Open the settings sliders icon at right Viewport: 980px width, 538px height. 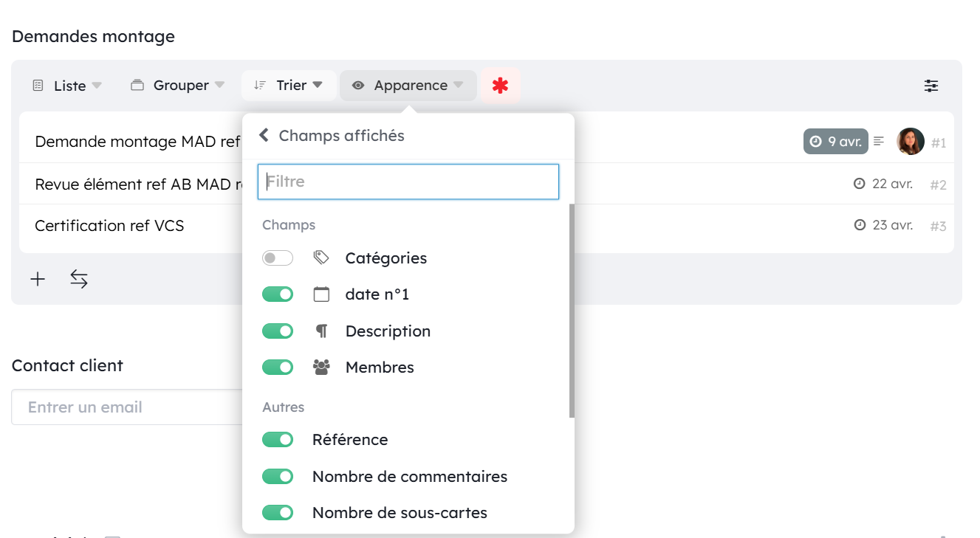[931, 86]
